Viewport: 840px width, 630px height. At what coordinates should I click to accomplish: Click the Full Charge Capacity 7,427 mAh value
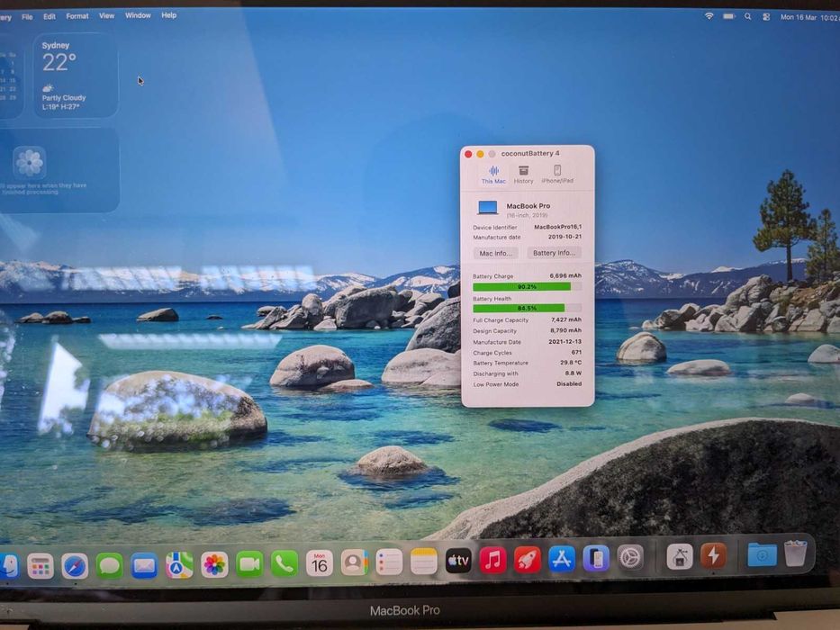point(565,319)
